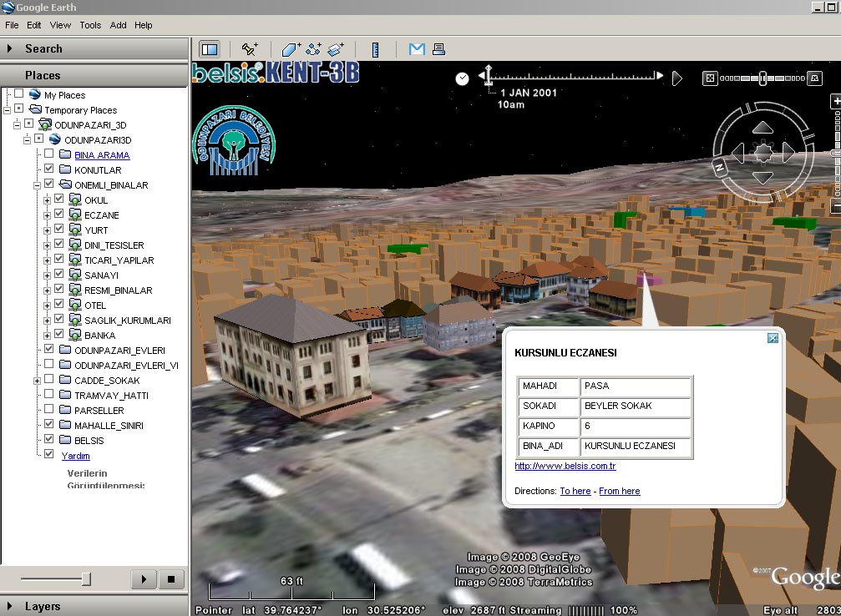
Task: Tilt view up with compass up arrow
Action: point(762,128)
